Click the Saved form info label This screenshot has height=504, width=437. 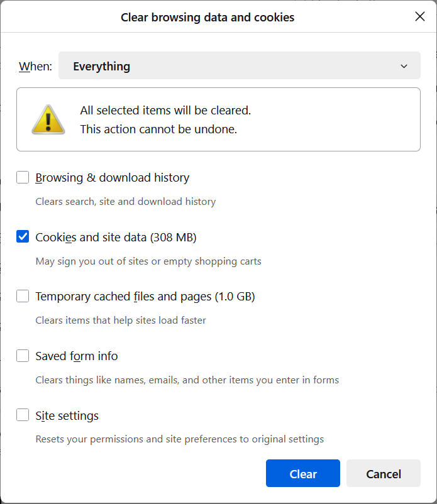tap(76, 356)
